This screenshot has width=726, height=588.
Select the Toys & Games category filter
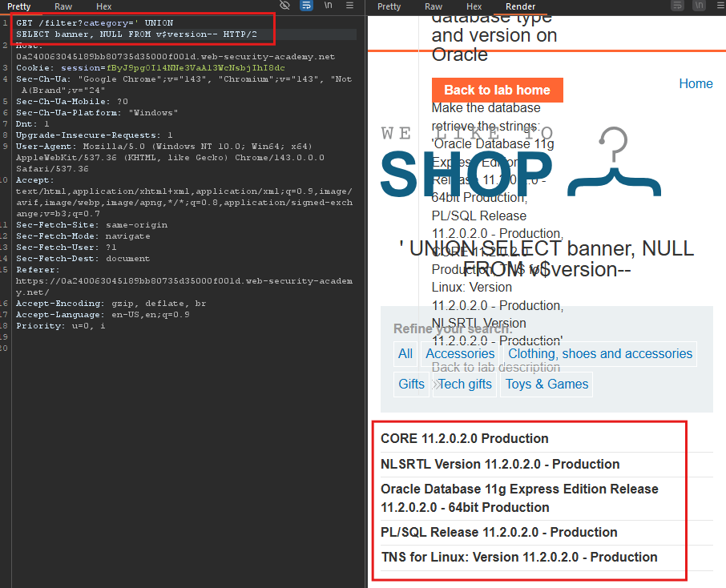point(547,385)
